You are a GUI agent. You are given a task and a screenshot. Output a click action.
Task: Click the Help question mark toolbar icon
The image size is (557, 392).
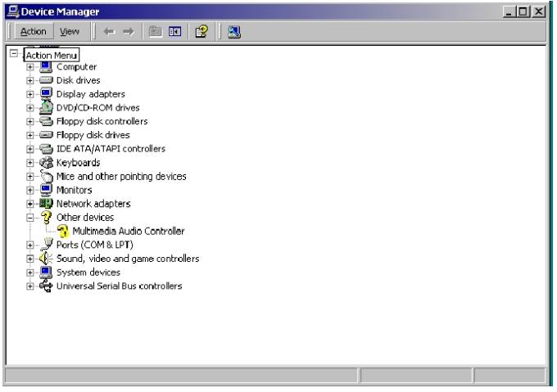coord(202,32)
